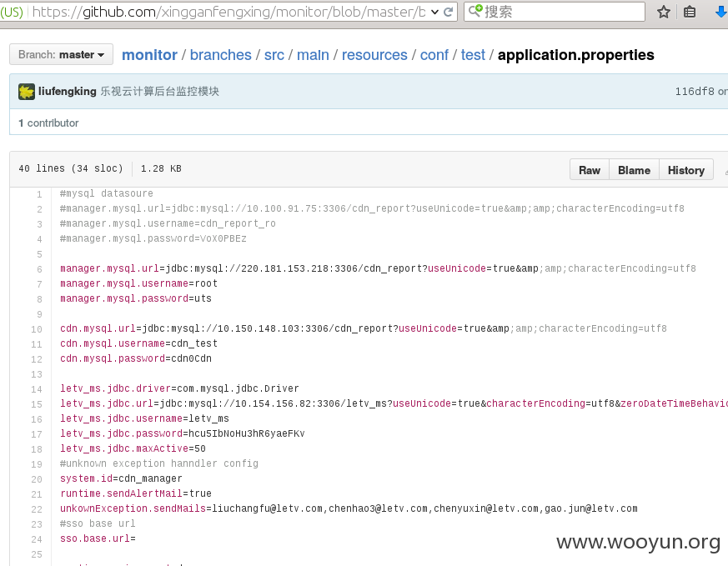Click '#manager.mysql.username=cdn_report_ro' comment line
Viewport: 728px width, 566px height.
click(168, 223)
